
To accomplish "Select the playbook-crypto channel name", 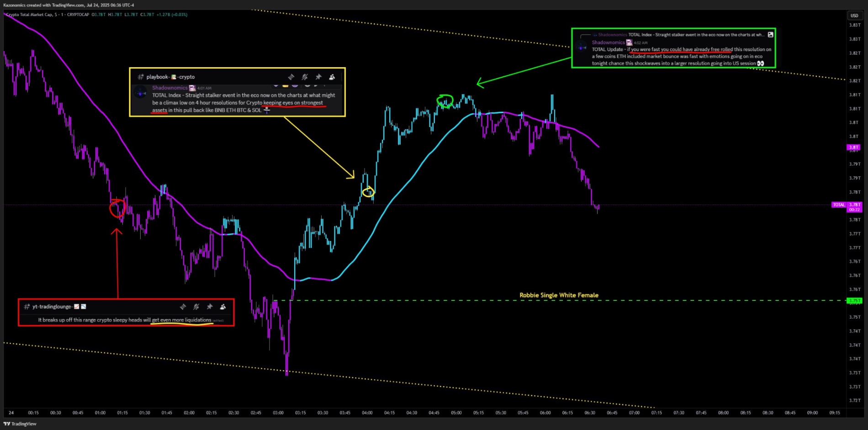I will [170, 77].
